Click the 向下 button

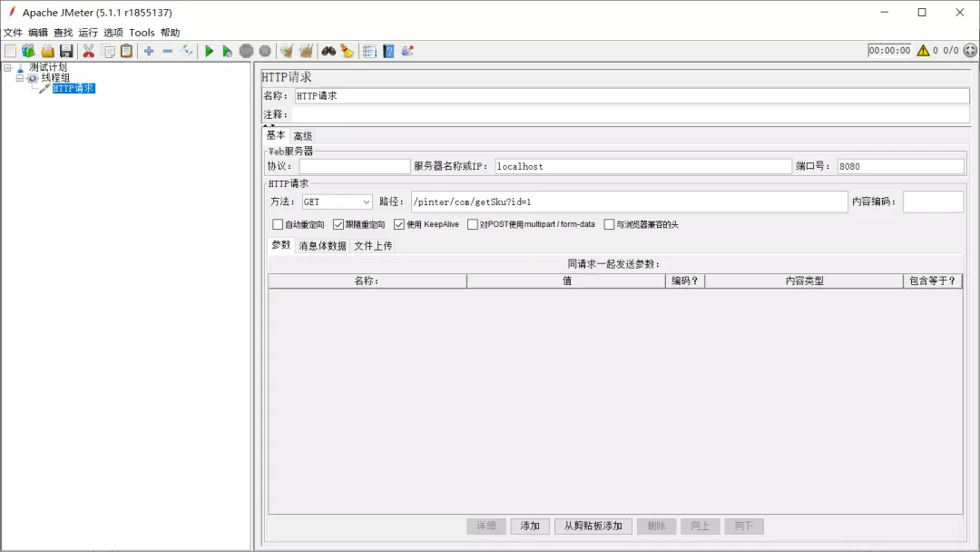click(744, 526)
